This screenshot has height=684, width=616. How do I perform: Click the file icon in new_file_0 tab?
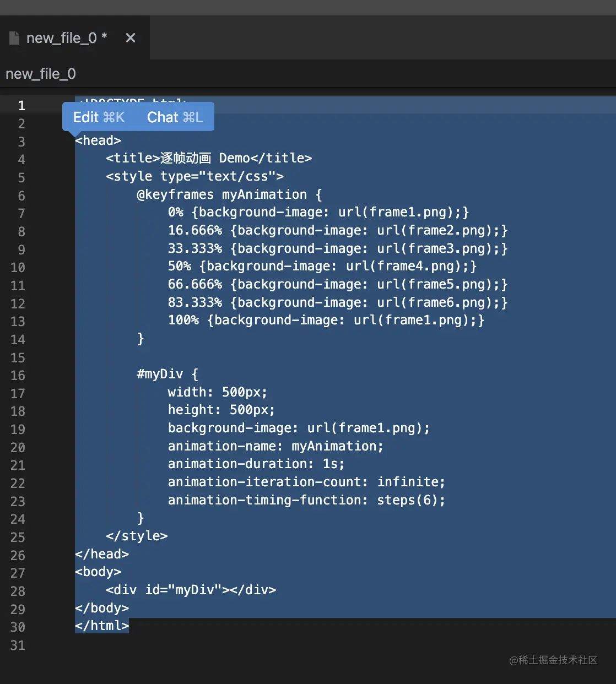[14, 38]
